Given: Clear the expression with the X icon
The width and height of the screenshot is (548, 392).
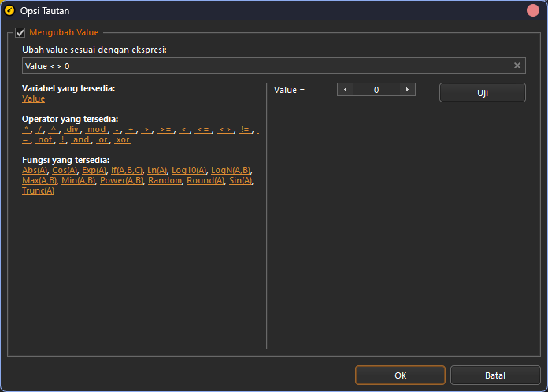Looking at the screenshot, I should click(517, 66).
